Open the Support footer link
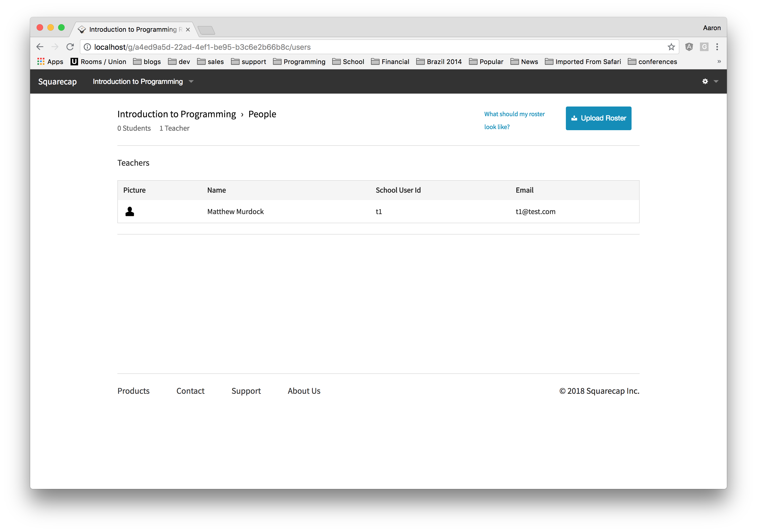The width and height of the screenshot is (757, 532). (x=246, y=391)
